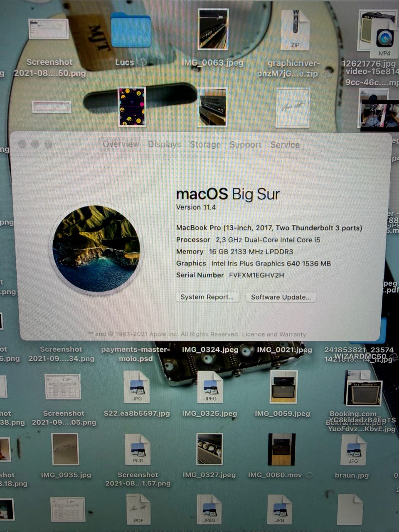Select Screenshot 2021-09....05.png thumbnail
Viewport: 399px width, 532px height.
[63, 387]
